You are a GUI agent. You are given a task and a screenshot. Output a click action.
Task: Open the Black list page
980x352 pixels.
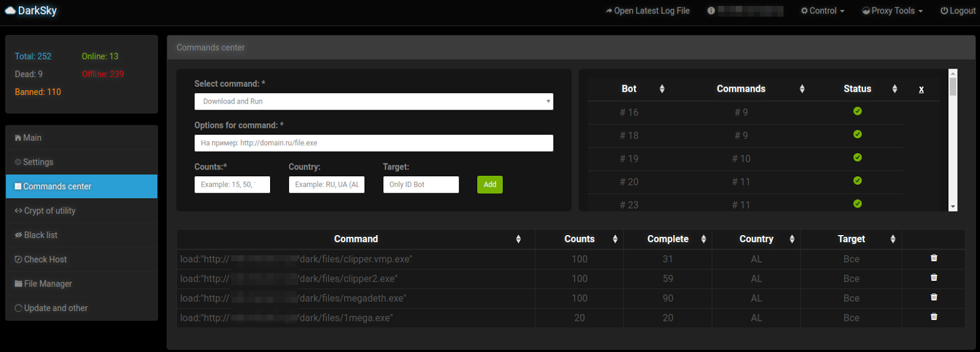pos(81,235)
